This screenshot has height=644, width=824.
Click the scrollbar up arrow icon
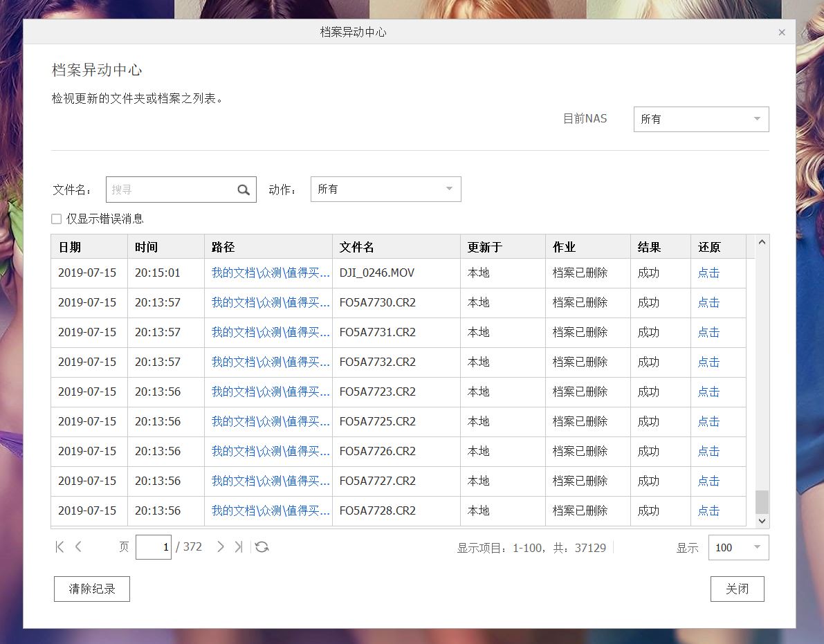(762, 242)
